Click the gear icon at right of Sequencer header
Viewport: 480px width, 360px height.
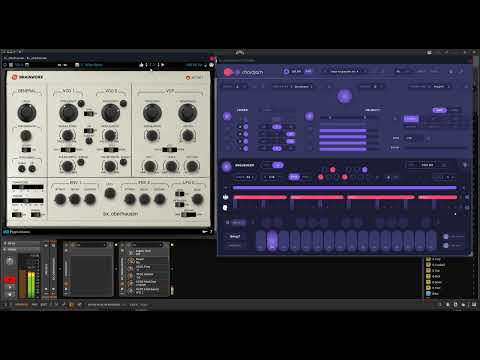[x=465, y=165]
